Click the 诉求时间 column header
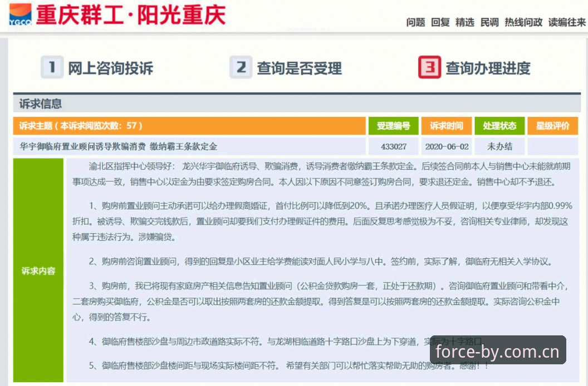Image resolution: width=588 pixels, height=386 pixels. pos(447,126)
